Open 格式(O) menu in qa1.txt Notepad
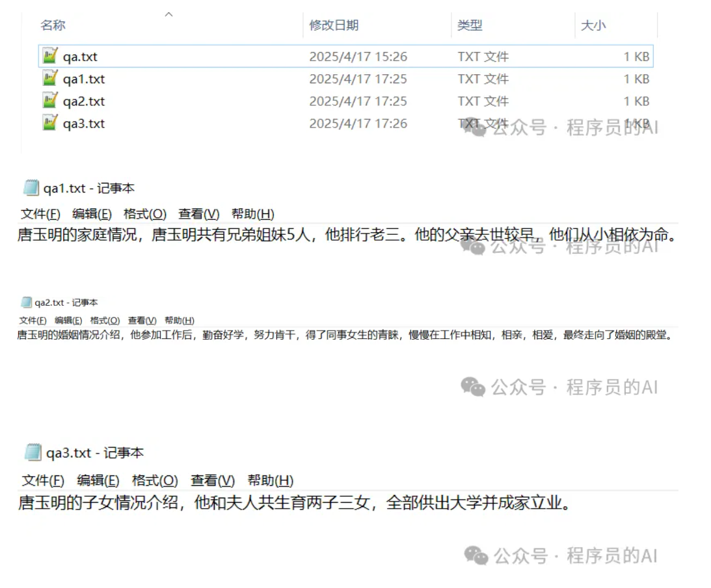 (x=145, y=214)
